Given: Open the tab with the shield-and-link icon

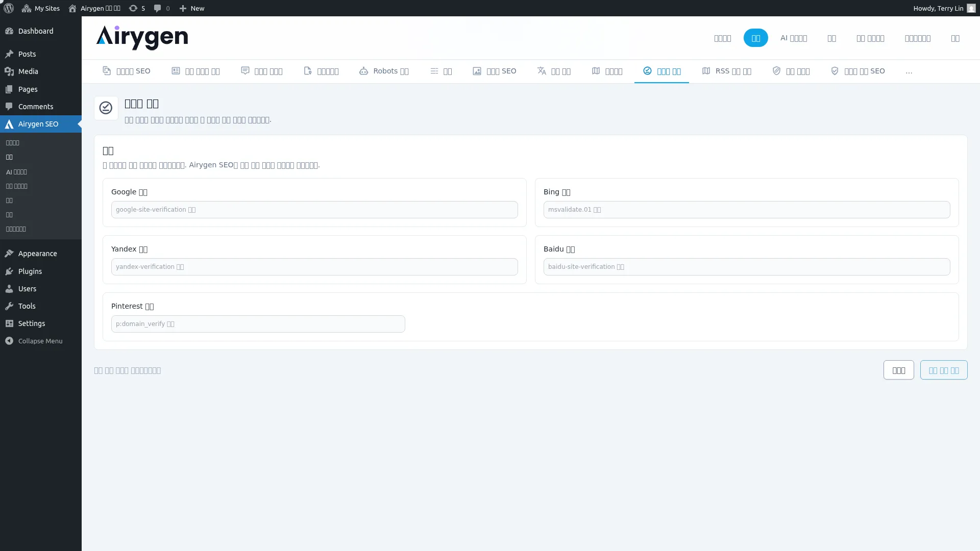Looking at the screenshot, I should [791, 71].
